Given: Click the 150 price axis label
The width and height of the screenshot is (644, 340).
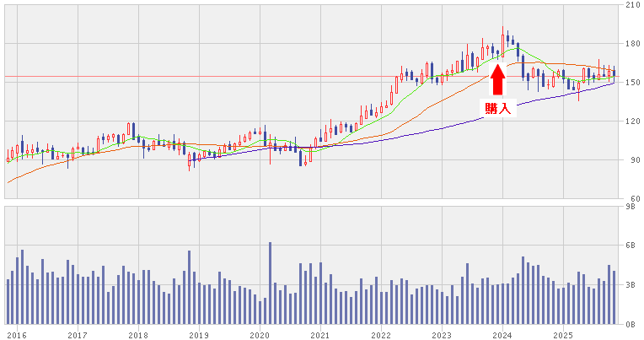Looking at the screenshot, I should (631, 83).
